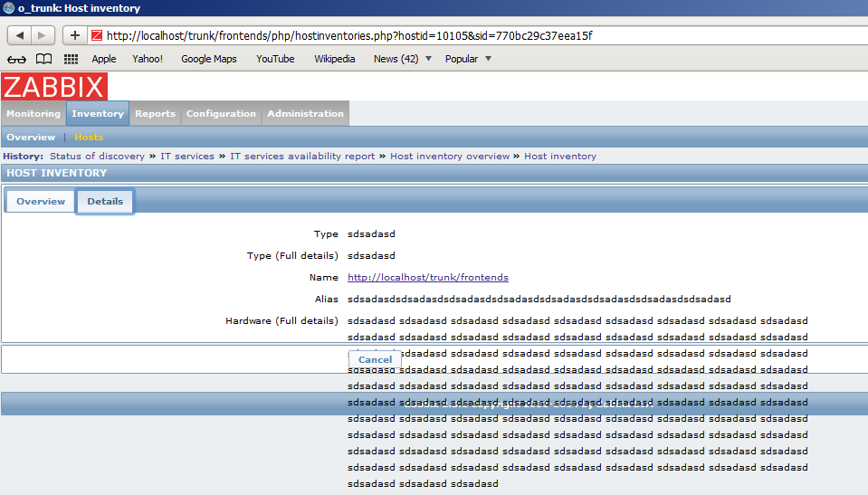The width and height of the screenshot is (868, 495).
Task: Open News (42) bookmark folder
Action: pos(396,59)
